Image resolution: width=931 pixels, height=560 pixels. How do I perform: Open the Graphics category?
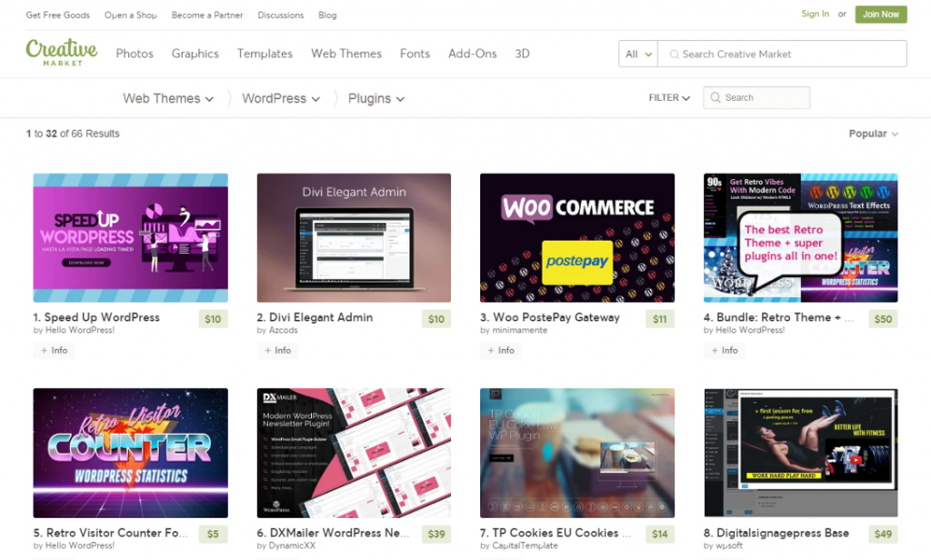click(195, 54)
